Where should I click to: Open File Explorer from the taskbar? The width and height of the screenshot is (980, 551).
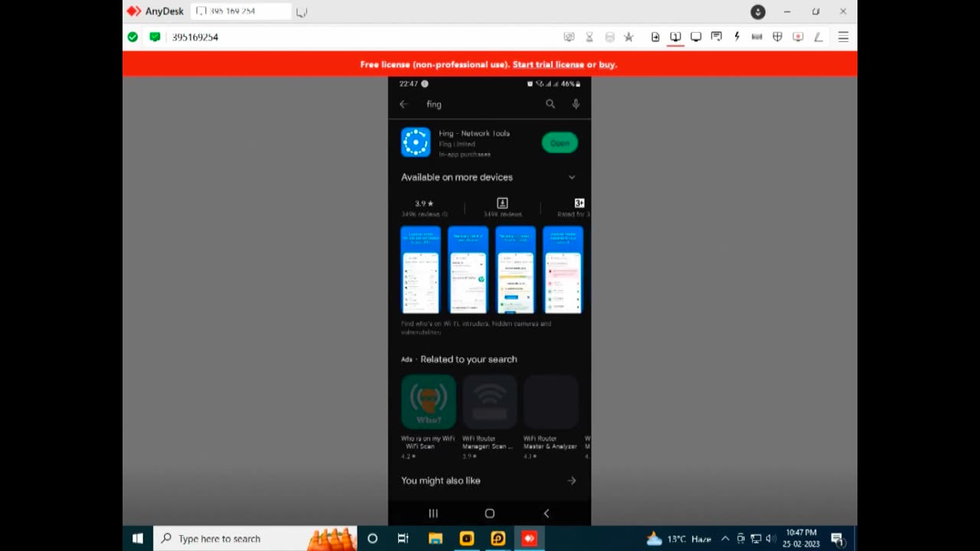pyautogui.click(x=435, y=539)
